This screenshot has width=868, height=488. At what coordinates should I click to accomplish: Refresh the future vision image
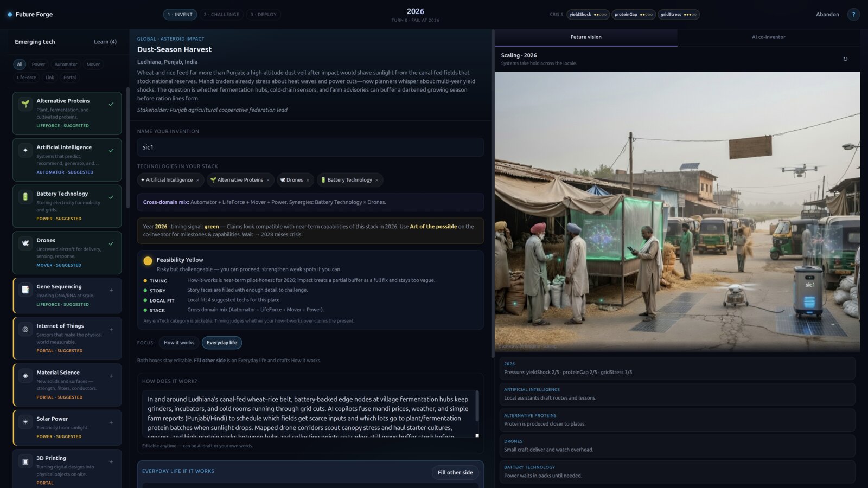coord(845,59)
